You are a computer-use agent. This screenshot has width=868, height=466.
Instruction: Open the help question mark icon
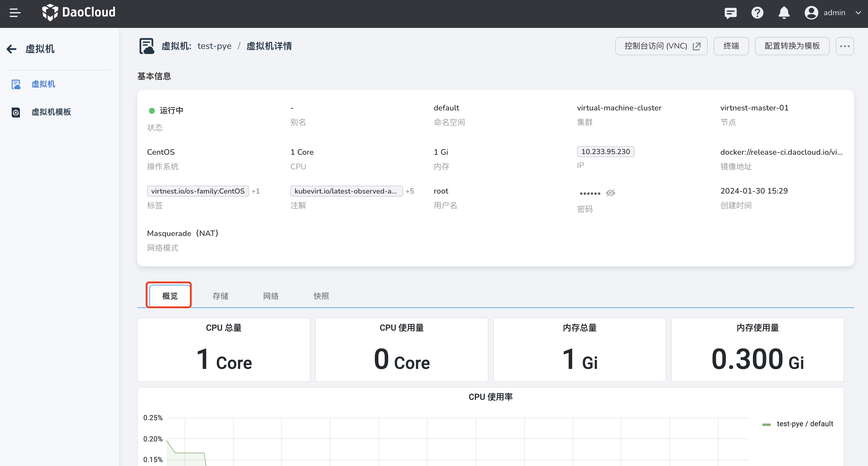tap(757, 13)
